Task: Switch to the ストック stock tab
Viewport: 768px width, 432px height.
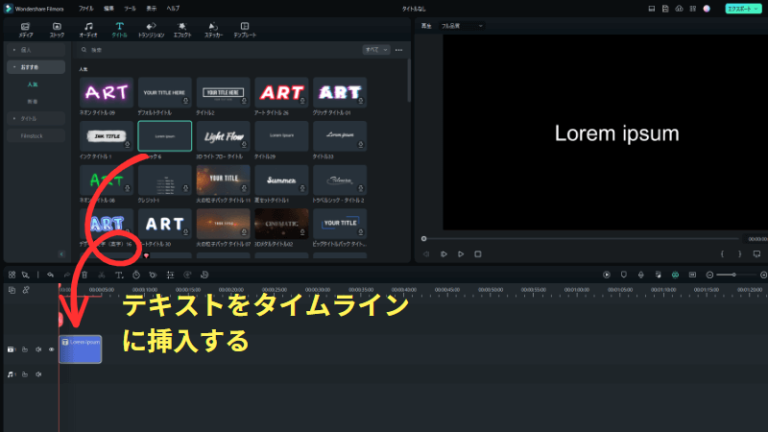Action: [x=57, y=30]
